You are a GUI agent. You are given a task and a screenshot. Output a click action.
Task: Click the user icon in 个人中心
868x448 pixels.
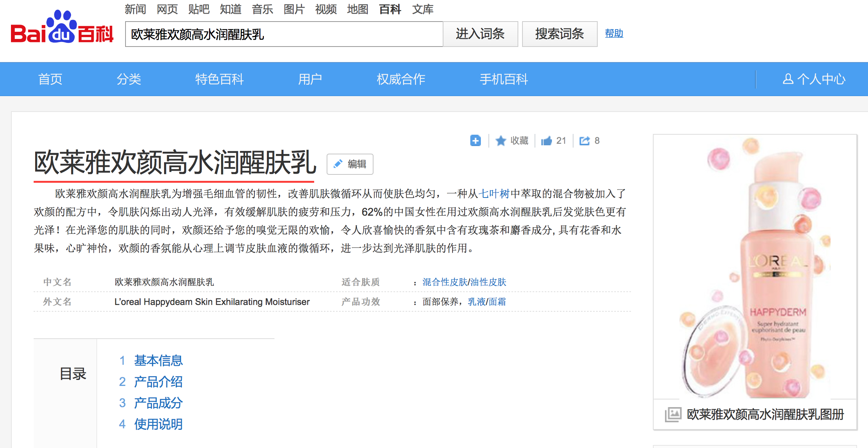[788, 79]
